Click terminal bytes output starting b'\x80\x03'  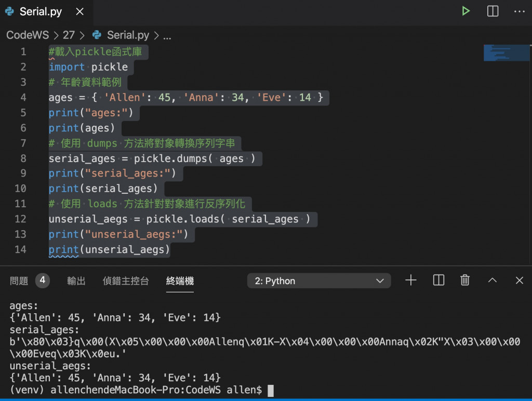264,347
